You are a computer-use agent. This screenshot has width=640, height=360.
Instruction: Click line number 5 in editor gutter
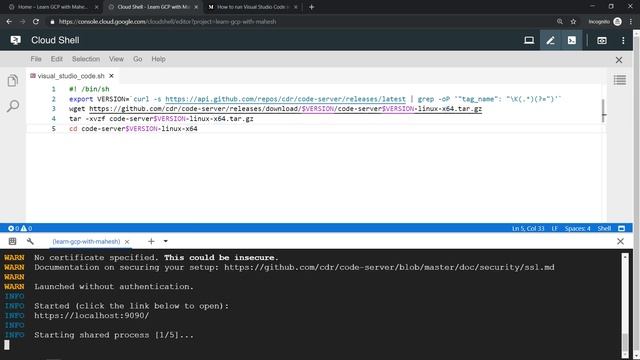coord(53,129)
